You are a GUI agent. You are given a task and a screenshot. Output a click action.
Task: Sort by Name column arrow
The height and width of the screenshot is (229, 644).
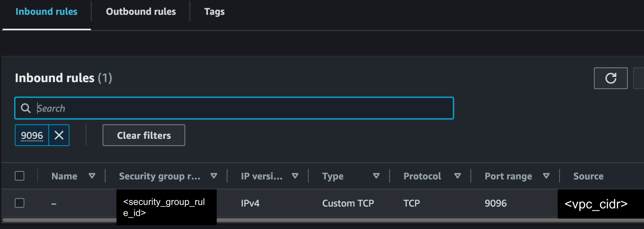[x=92, y=176]
